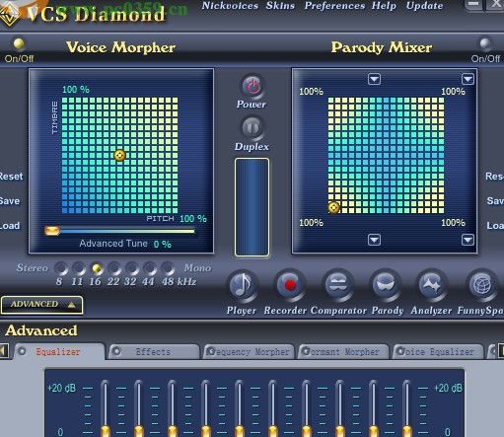
Task: Launch the Parody maker icon
Action: click(x=386, y=285)
